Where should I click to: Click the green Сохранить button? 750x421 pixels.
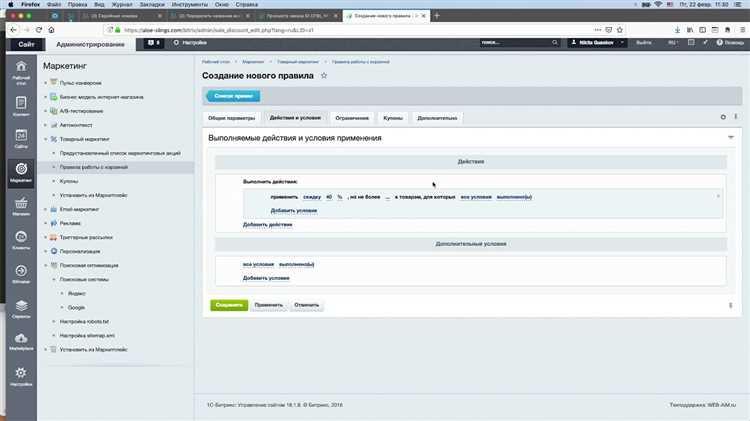click(x=229, y=305)
